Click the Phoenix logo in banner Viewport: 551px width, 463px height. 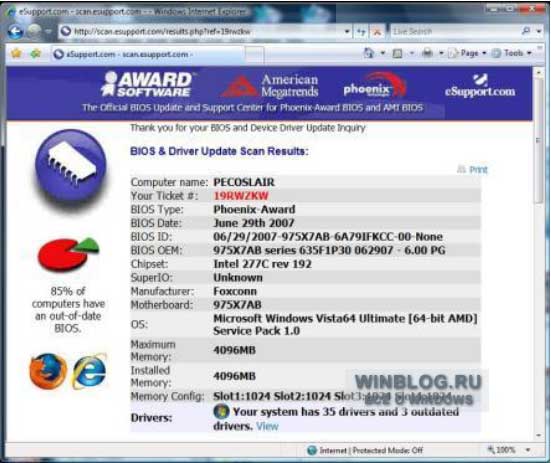pos(375,85)
